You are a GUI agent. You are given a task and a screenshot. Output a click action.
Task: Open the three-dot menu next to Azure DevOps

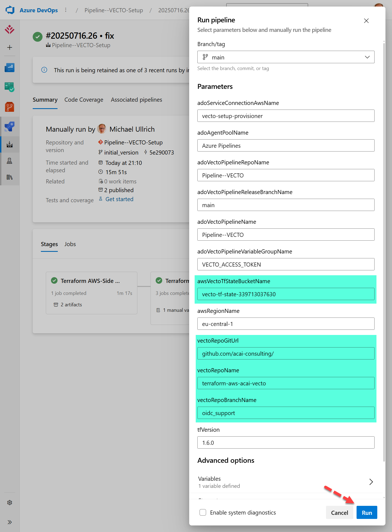pyautogui.click(x=66, y=10)
